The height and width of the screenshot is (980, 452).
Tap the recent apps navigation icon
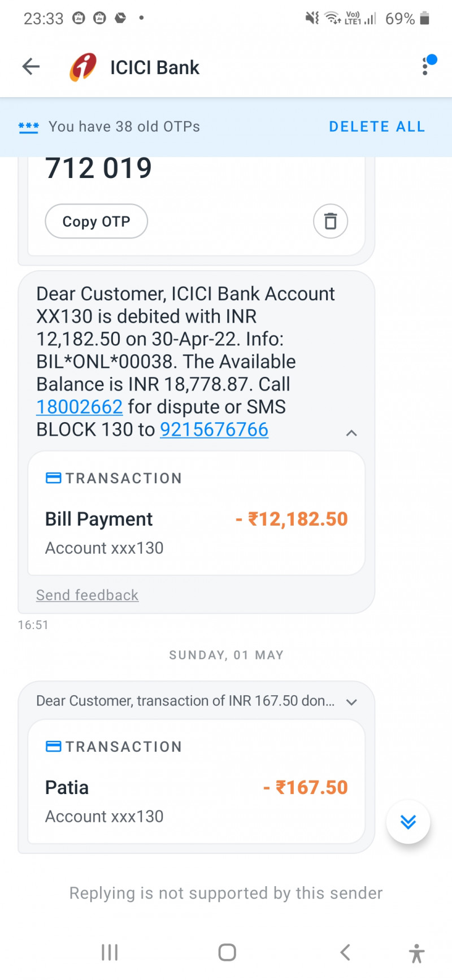[x=110, y=952]
